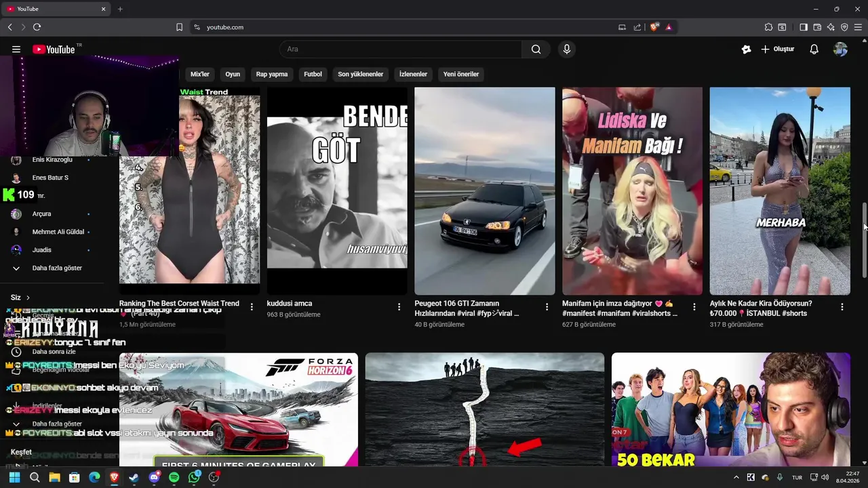Open options for Ranking The Best Corset video

[252, 307]
